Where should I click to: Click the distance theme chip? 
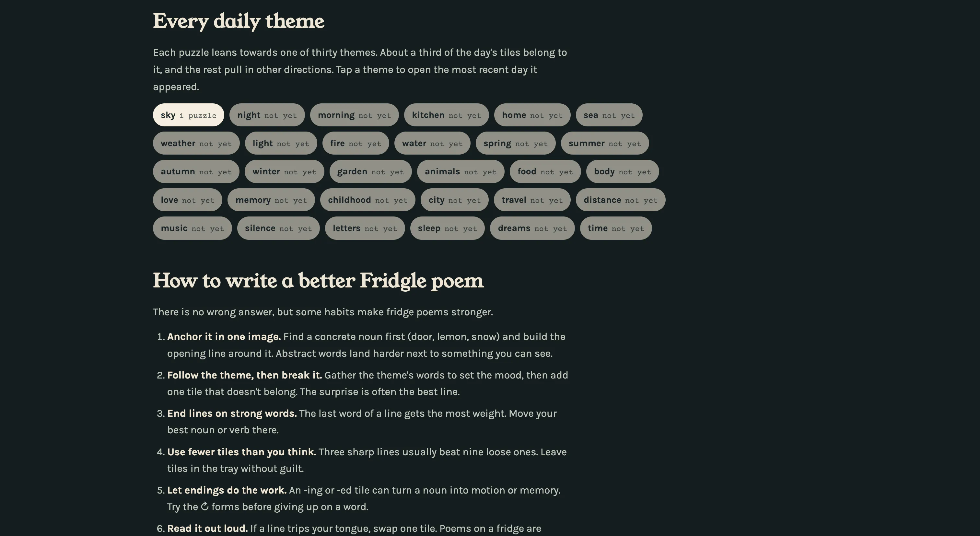tap(621, 200)
